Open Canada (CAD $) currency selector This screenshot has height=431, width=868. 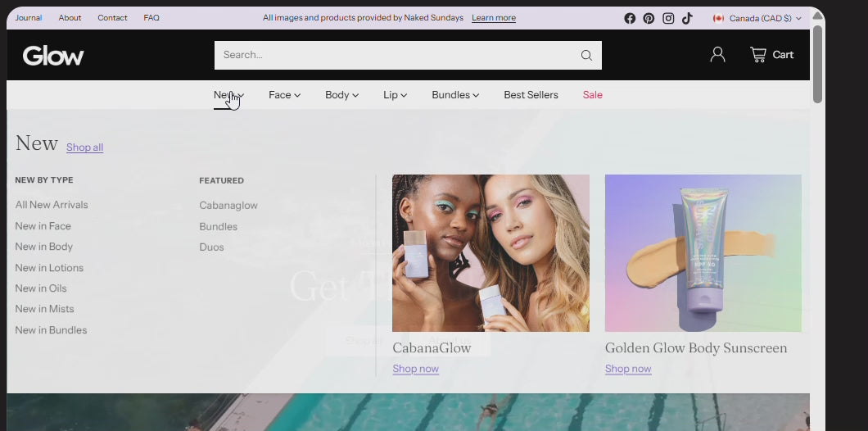coord(757,18)
